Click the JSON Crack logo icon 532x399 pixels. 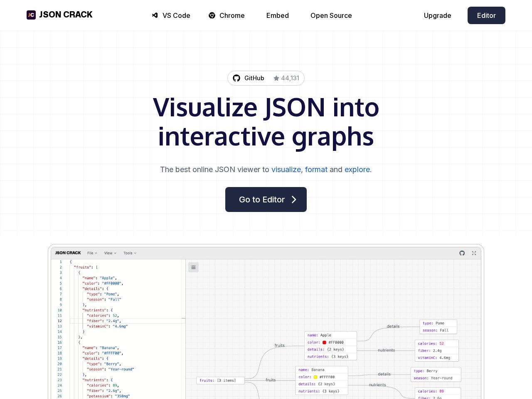click(31, 15)
